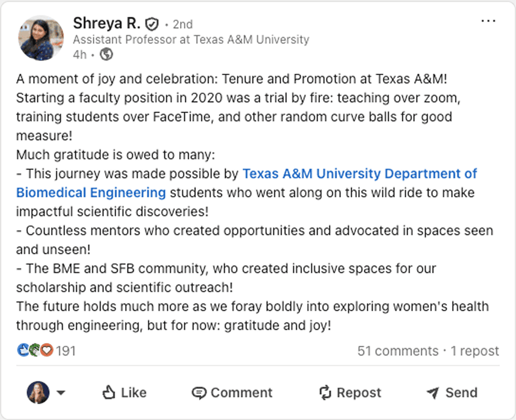Click the Send paper plane icon
Viewport: 516px width, 420px height.
click(x=433, y=392)
